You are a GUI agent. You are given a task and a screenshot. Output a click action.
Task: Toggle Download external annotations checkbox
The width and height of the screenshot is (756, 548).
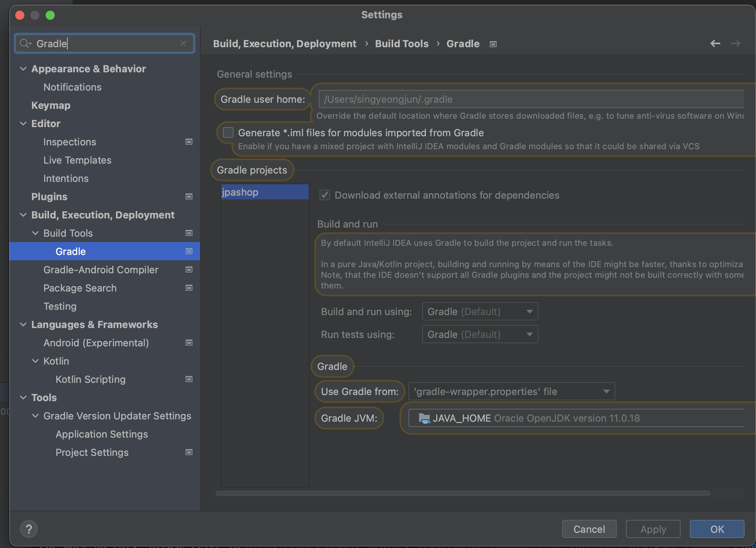pyautogui.click(x=325, y=195)
